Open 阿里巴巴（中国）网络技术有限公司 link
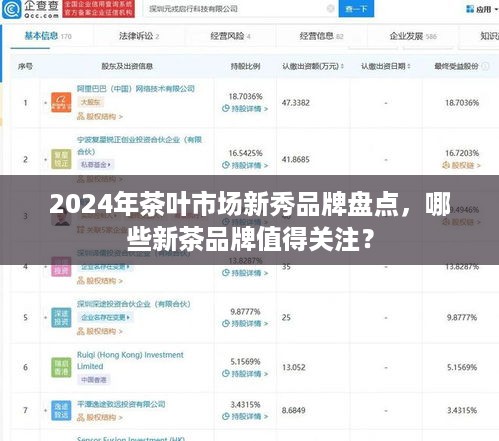 [136, 89]
